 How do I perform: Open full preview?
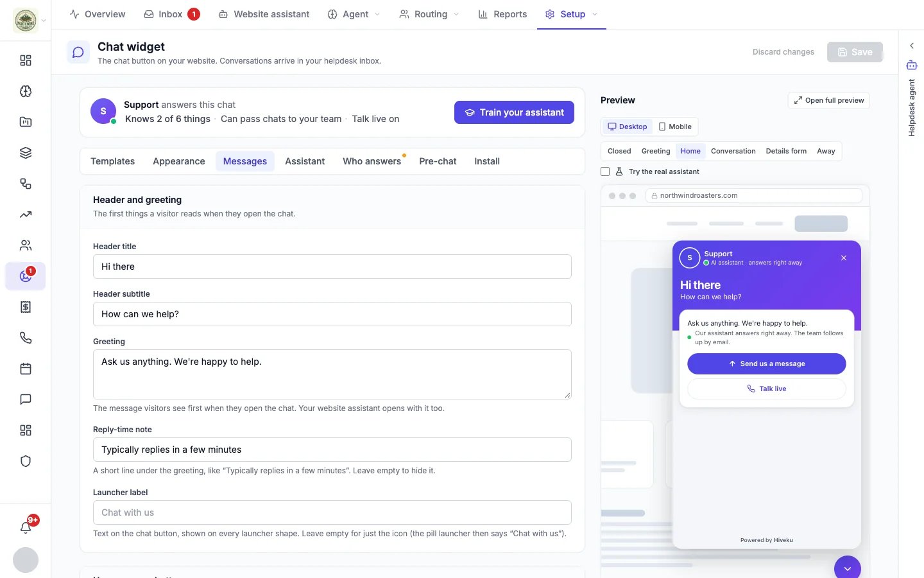[x=829, y=100]
